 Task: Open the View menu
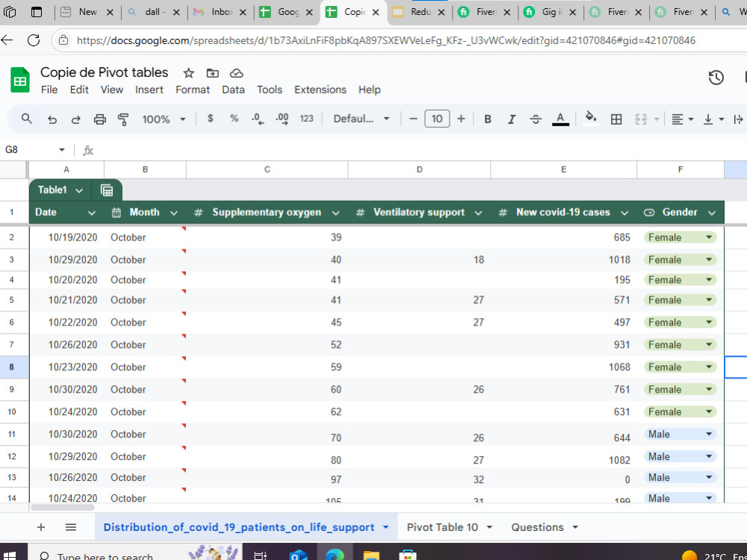pyautogui.click(x=112, y=90)
